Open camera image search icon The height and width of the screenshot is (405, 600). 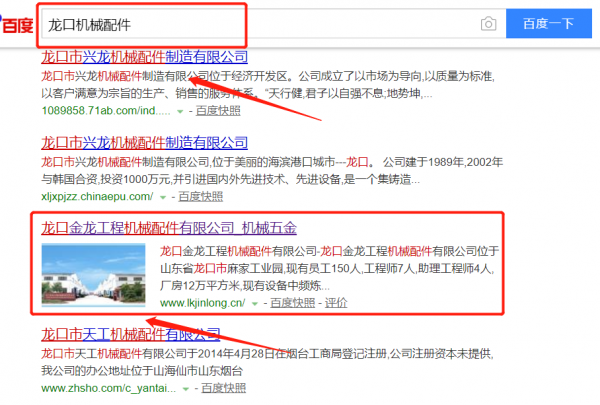(x=487, y=23)
